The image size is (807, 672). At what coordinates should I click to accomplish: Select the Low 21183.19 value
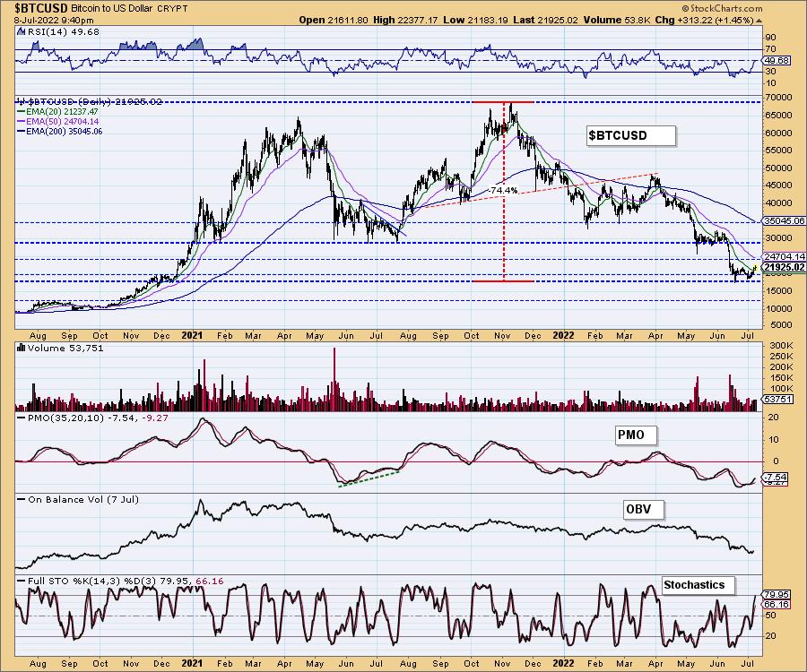click(475, 20)
